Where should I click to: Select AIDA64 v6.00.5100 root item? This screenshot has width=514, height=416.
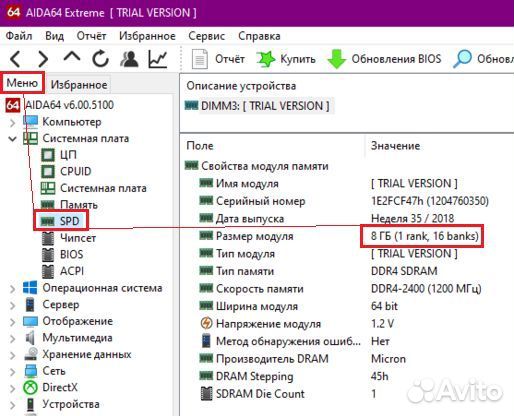[x=69, y=105]
